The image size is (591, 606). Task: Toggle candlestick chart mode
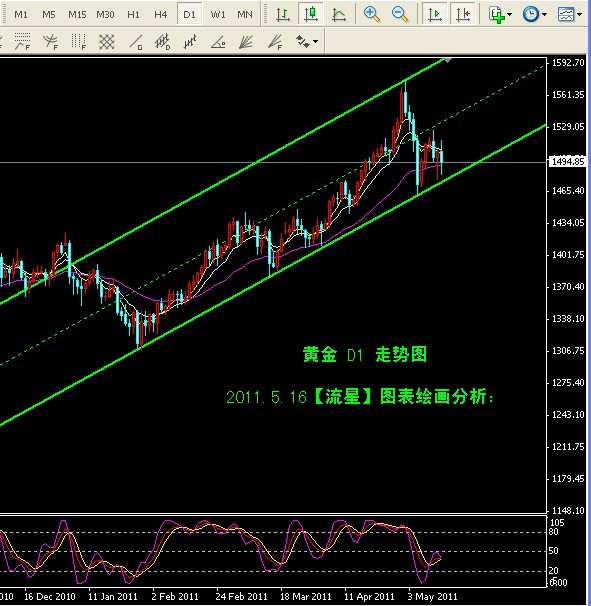(310, 15)
